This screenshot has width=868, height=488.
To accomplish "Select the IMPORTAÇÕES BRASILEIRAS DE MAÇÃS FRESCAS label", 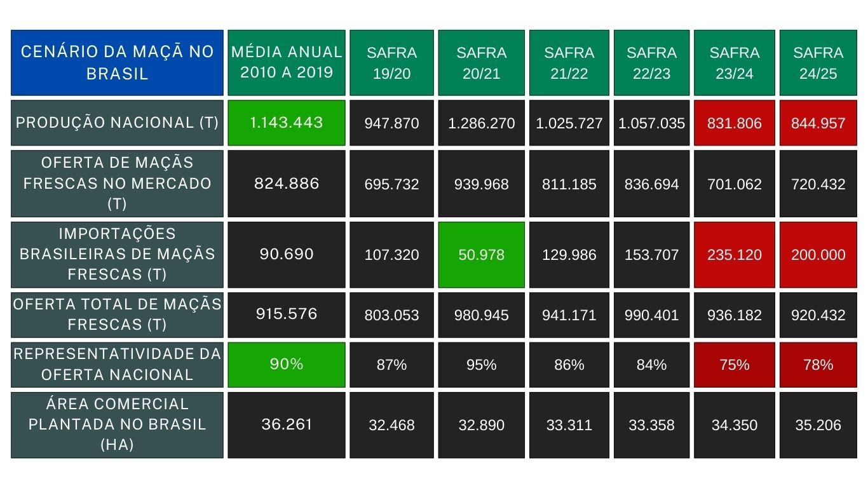I will [117, 254].
